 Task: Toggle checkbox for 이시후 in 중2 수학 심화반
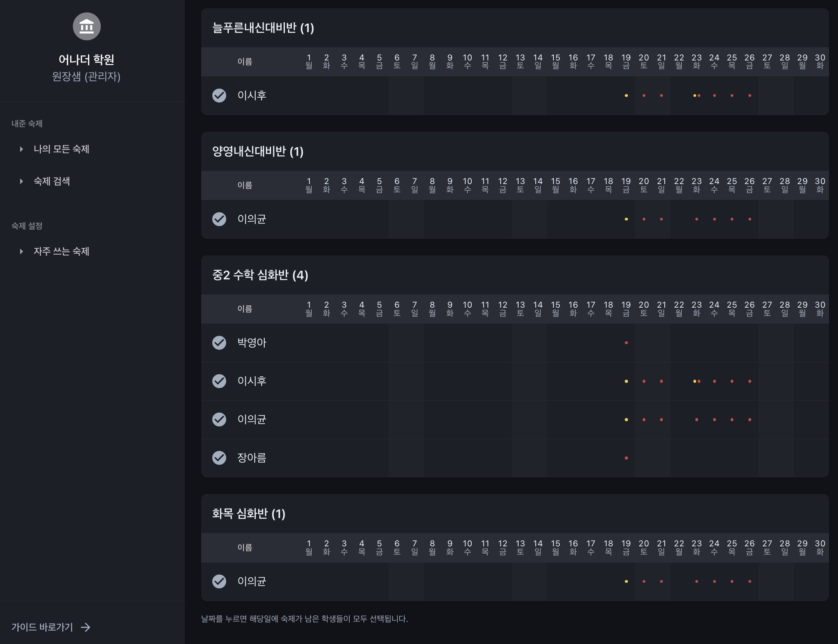219,381
